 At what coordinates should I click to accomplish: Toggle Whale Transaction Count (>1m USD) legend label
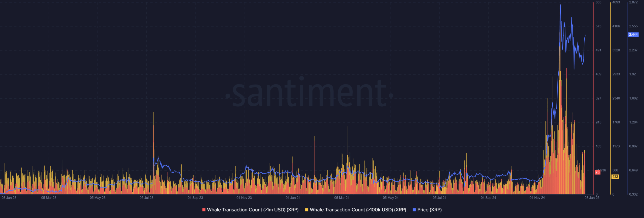pyautogui.click(x=253, y=210)
